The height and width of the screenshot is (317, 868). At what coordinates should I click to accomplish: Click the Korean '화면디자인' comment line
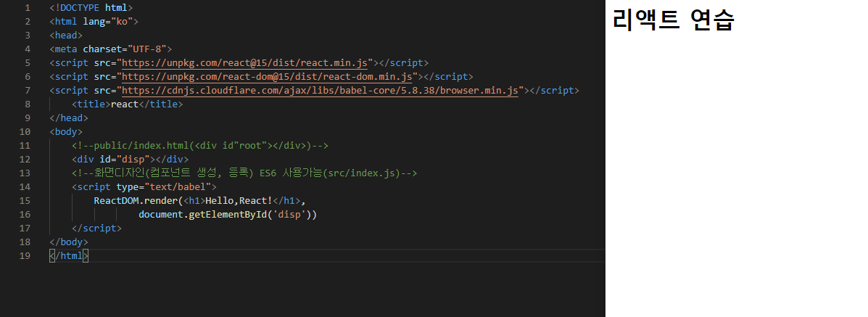(244, 173)
